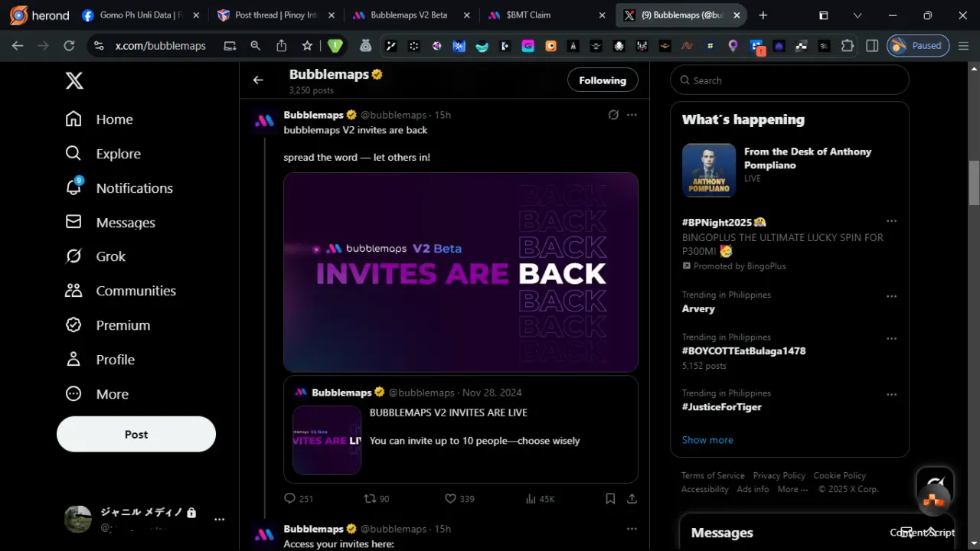Open Ads info footer link

(x=753, y=490)
